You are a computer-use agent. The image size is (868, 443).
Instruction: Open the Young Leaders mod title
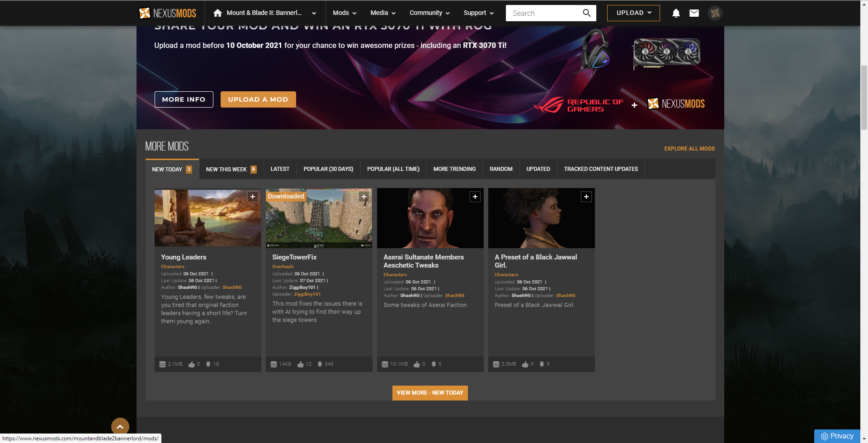[184, 257]
